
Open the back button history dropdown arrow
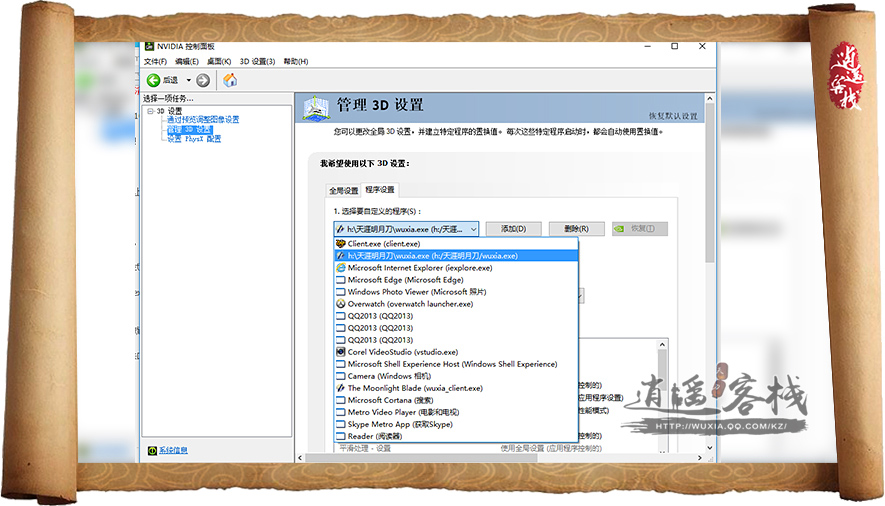(x=189, y=81)
